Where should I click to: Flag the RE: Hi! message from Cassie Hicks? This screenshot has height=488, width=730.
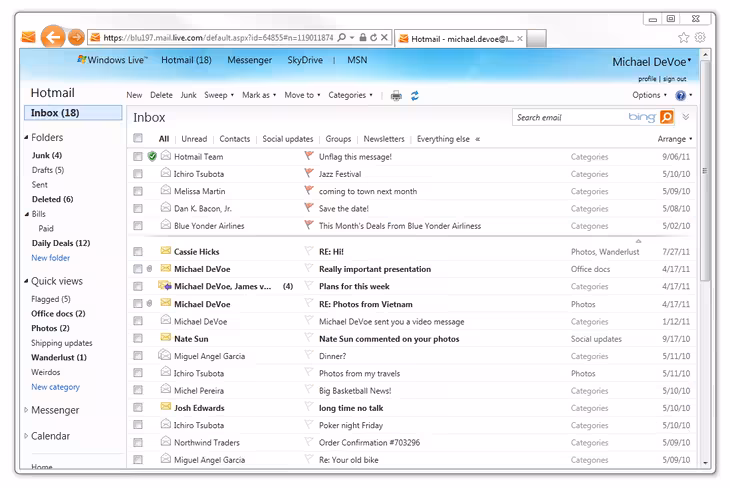(x=309, y=251)
